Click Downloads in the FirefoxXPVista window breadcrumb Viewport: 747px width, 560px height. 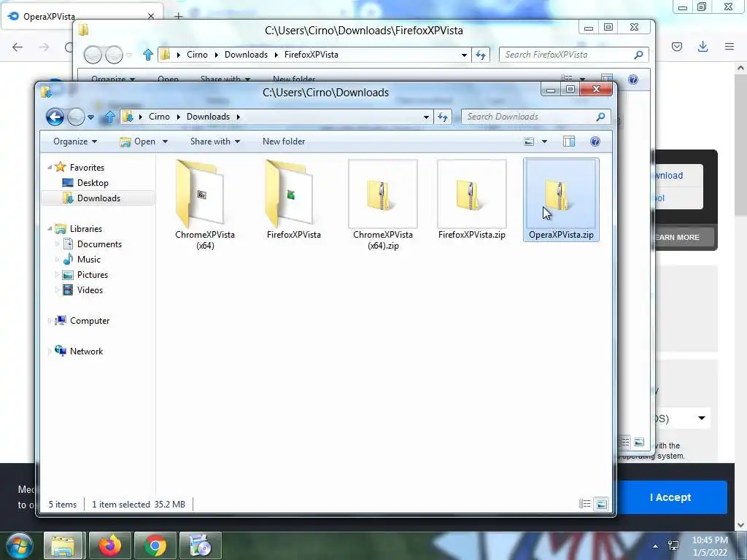(246, 55)
